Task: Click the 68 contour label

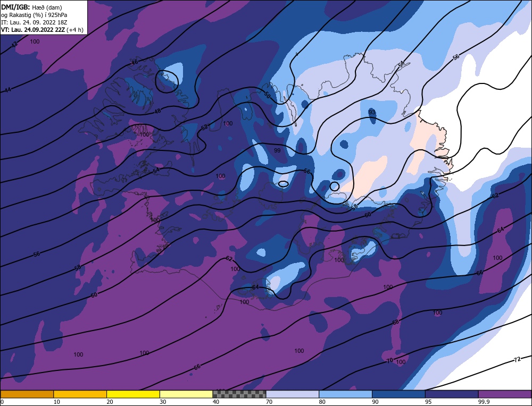Action: pyautogui.click(x=396, y=322)
